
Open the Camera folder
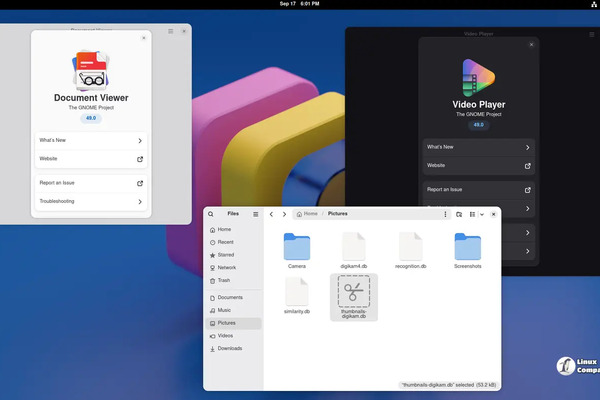(297, 250)
